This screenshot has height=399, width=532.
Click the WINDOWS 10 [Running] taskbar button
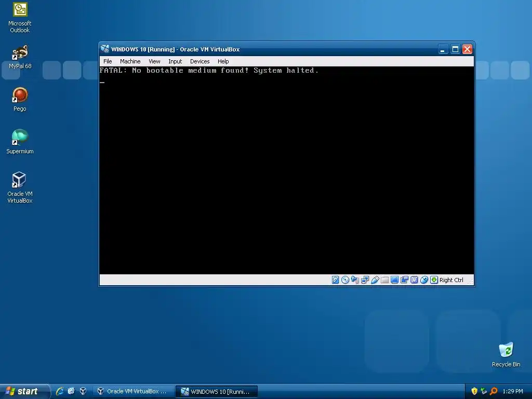[217, 392]
